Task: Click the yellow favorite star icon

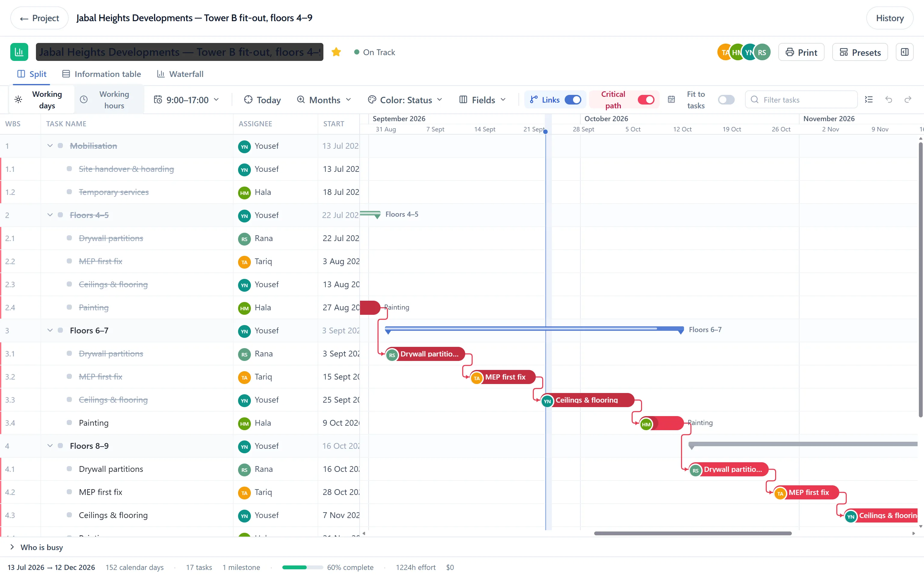Action: point(336,52)
